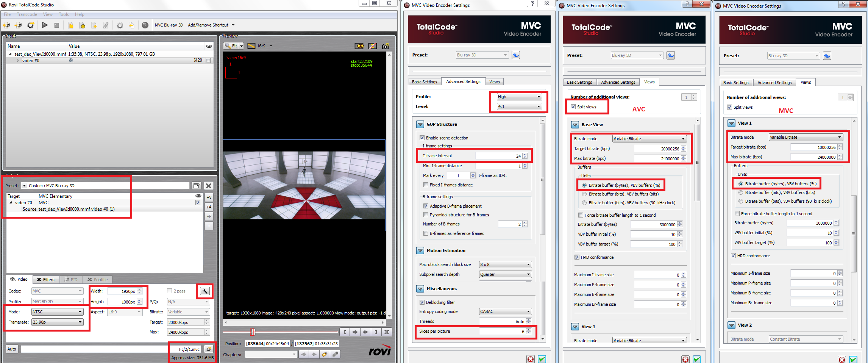
Task: Open the Help menu
Action: 80,14
